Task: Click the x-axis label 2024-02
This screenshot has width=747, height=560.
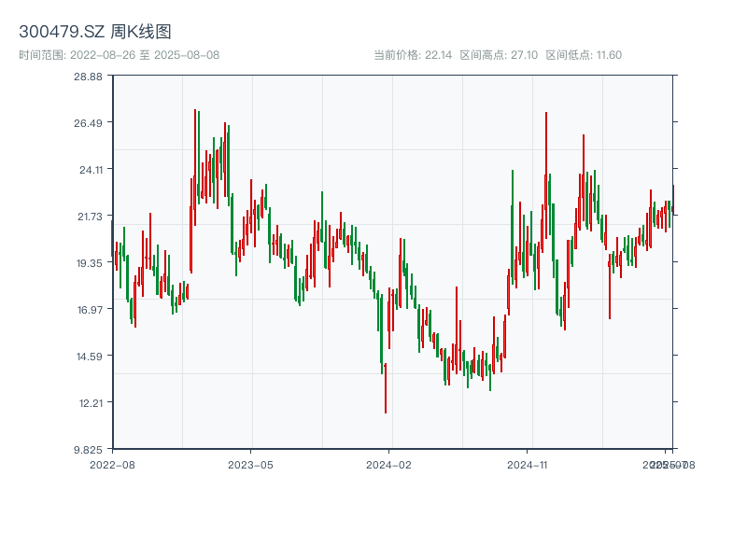Action: coord(388,465)
